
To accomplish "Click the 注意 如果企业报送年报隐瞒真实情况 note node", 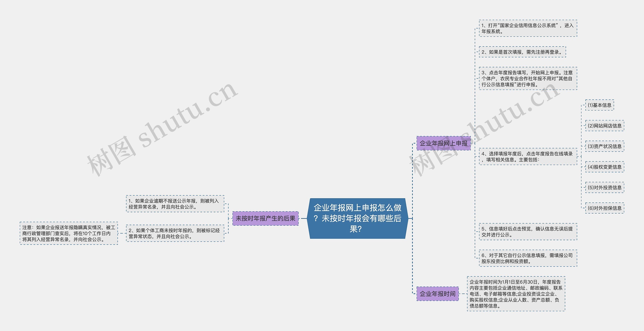I will 69,233.
